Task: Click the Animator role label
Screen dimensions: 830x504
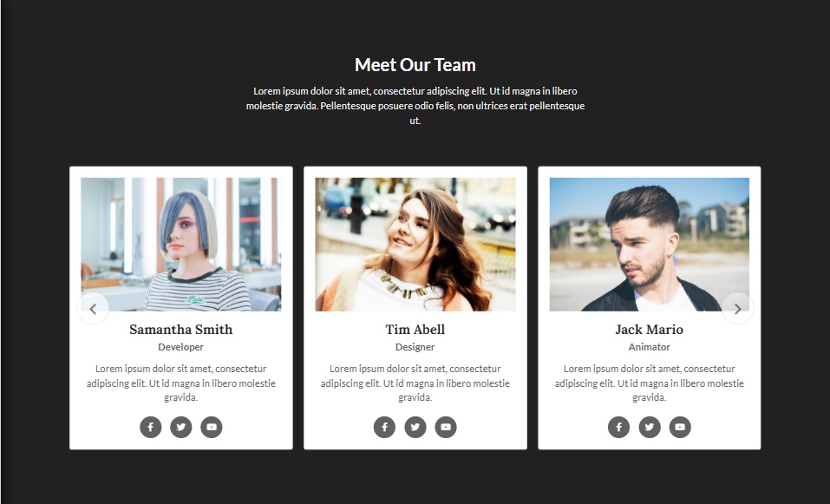Action: click(x=650, y=347)
